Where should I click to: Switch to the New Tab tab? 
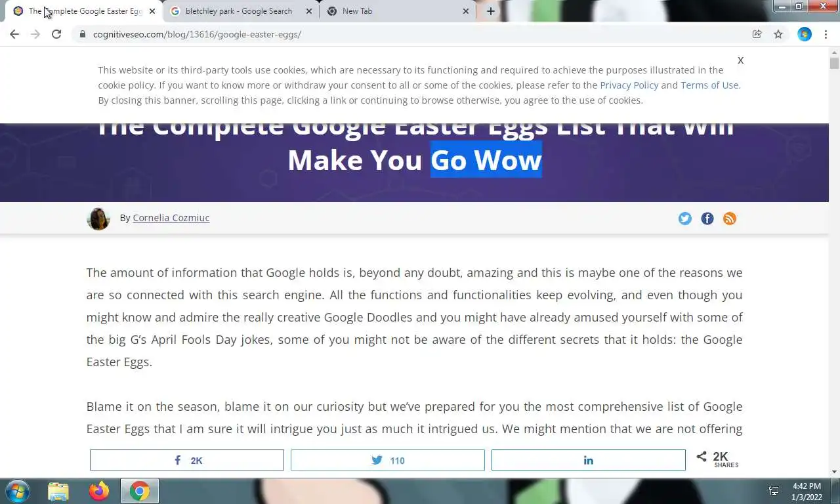click(397, 11)
